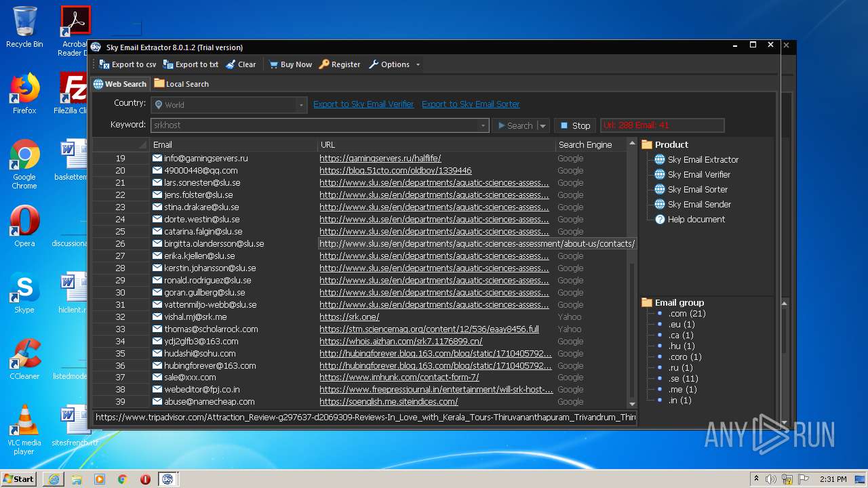Screen dimensions: 868x488
Task: Sort by the Search Engine column header
Action: [585, 144]
